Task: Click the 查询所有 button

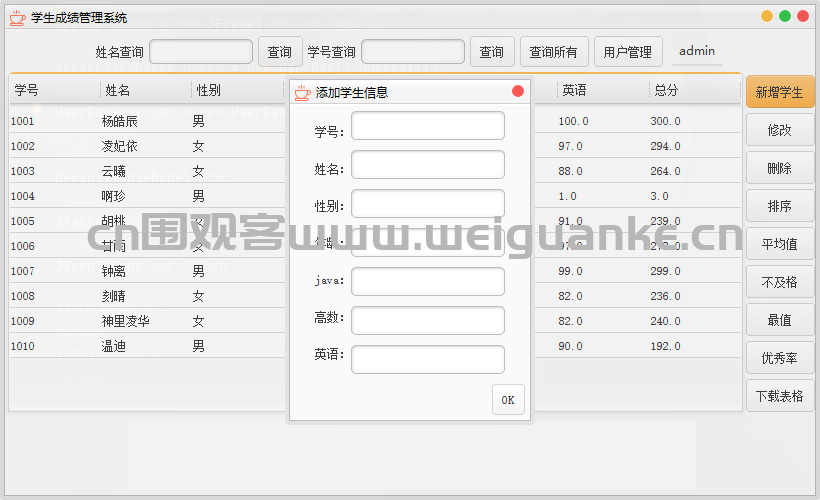Action: click(x=554, y=52)
